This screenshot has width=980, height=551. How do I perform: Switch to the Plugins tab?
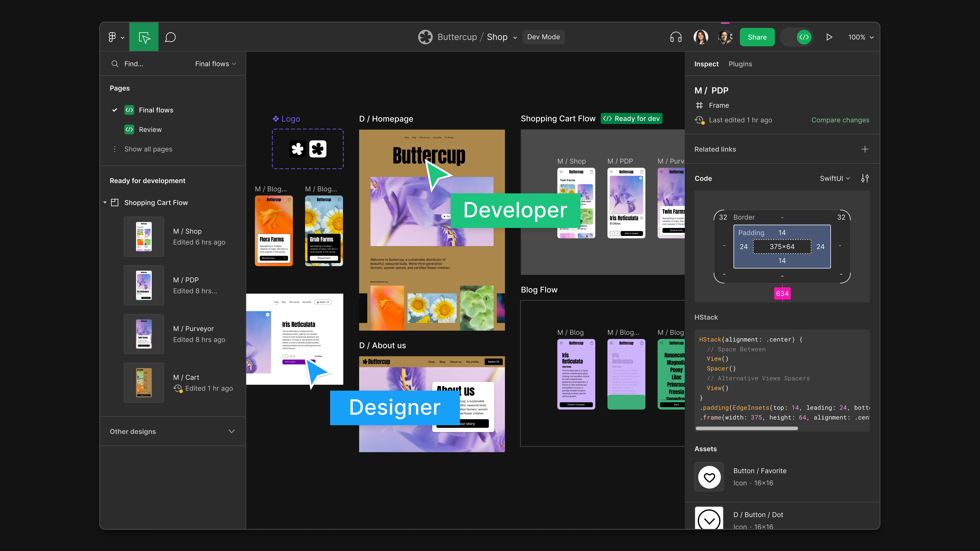coord(740,64)
